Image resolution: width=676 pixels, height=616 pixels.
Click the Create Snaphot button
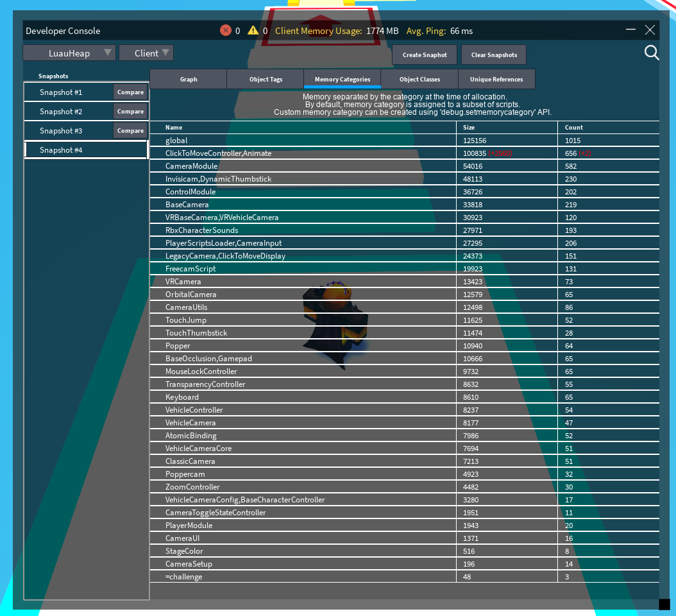click(424, 55)
